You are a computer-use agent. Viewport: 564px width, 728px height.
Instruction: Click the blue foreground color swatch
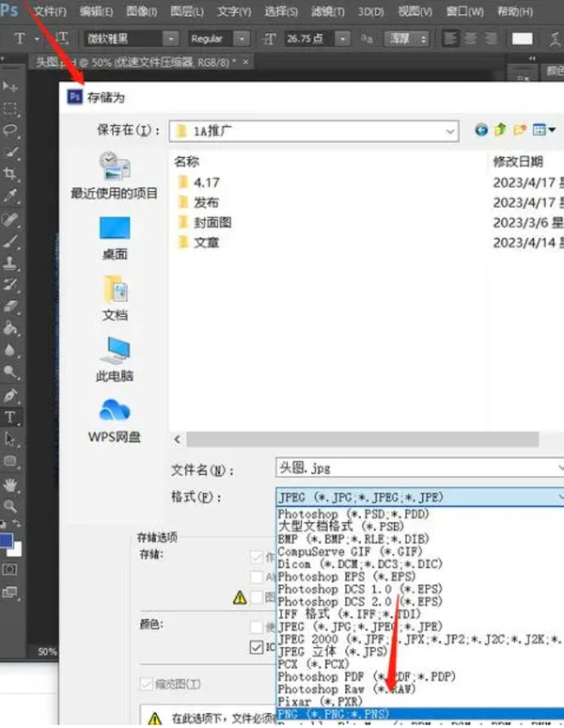tap(7, 541)
